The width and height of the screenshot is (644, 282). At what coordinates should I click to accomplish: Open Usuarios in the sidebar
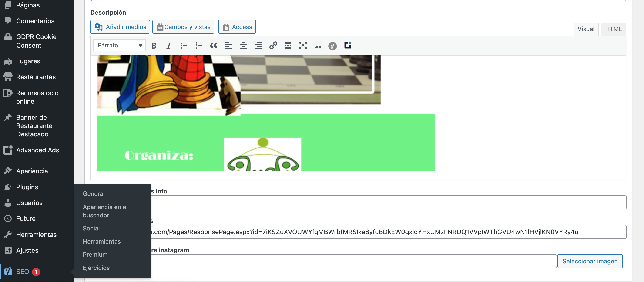pyautogui.click(x=30, y=203)
